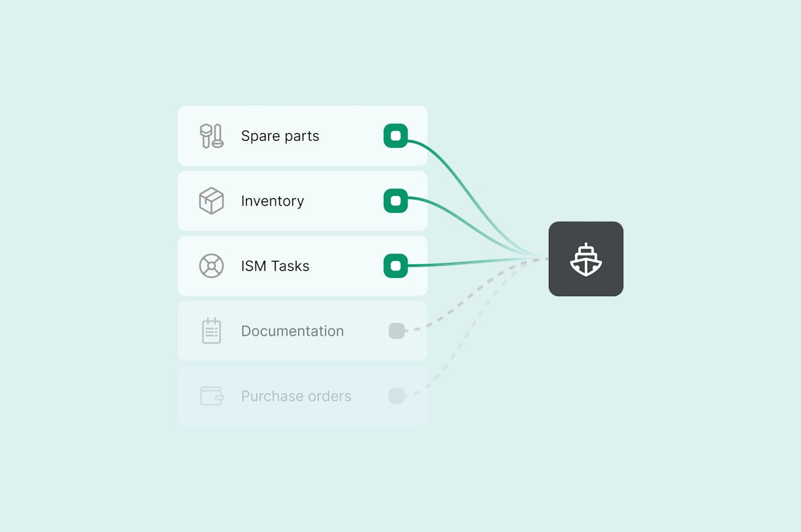
Task: Enable the Documentation connector toggle
Action: [397, 330]
